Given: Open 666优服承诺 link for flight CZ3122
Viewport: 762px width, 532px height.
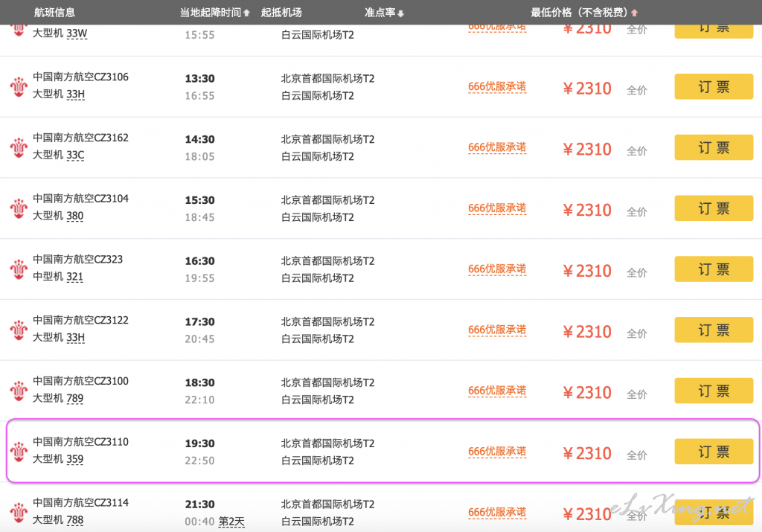Looking at the screenshot, I should pyautogui.click(x=497, y=330).
